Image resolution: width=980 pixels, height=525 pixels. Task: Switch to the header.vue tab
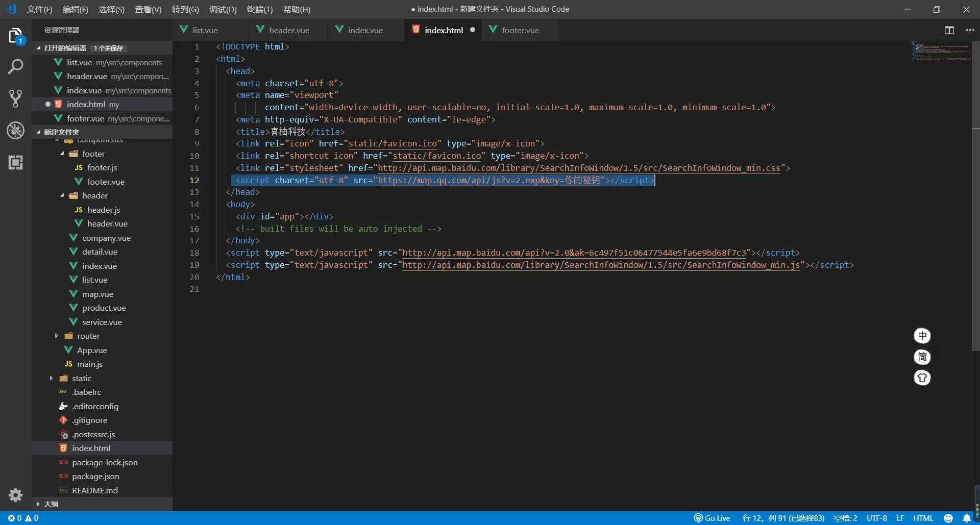[288, 30]
